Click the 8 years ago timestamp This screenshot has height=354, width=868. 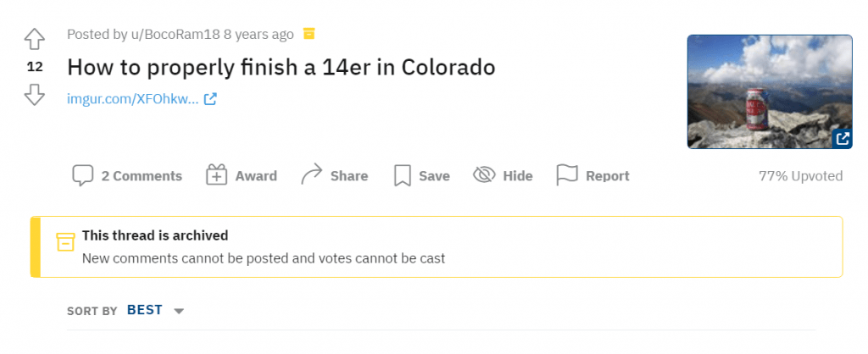[x=259, y=35]
